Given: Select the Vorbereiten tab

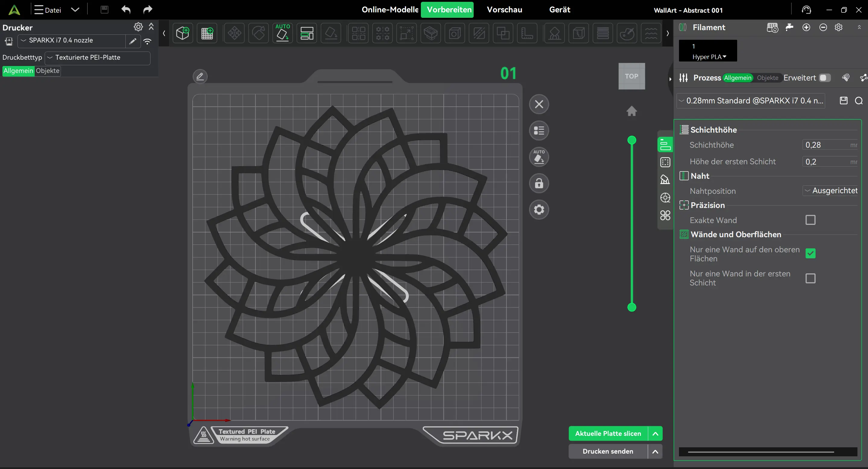Looking at the screenshot, I should click(447, 10).
